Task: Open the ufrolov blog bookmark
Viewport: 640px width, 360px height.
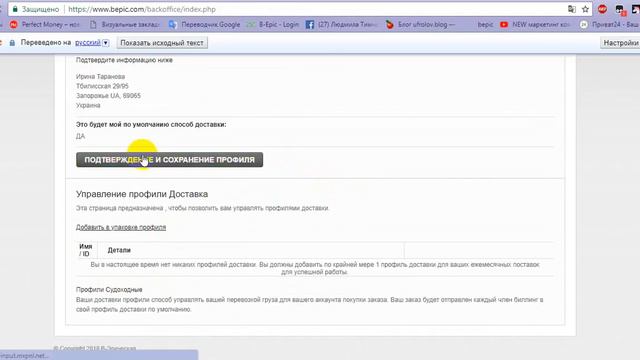Action: pos(420,24)
